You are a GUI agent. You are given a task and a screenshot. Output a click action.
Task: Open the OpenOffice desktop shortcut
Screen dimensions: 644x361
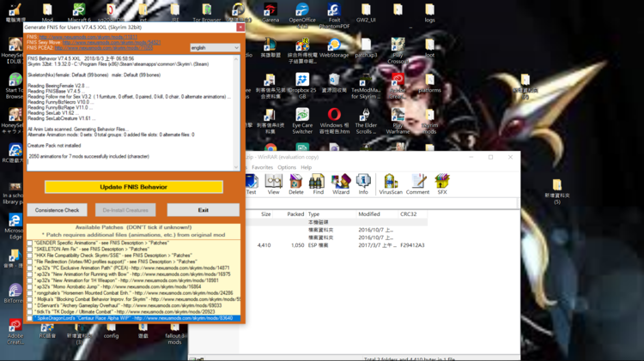click(302, 15)
